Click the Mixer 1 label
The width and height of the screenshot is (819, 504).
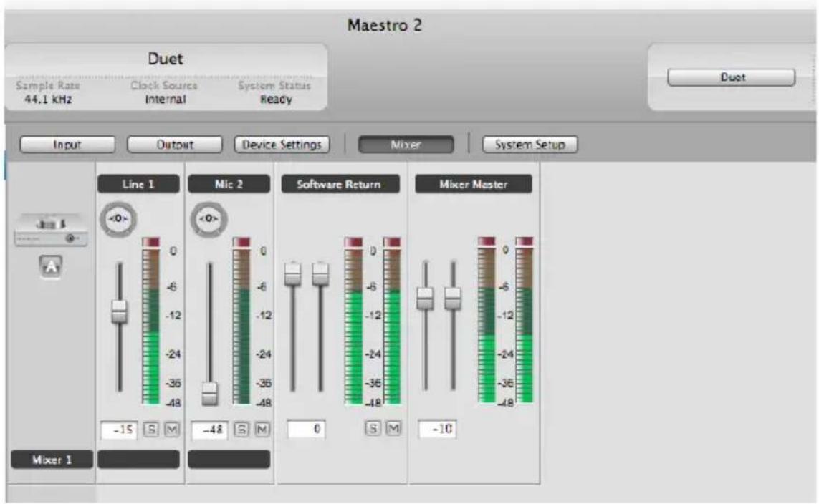point(52,460)
